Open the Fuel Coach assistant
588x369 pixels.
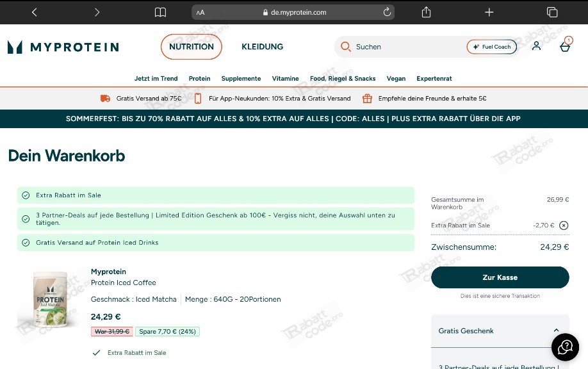[492, 47]
